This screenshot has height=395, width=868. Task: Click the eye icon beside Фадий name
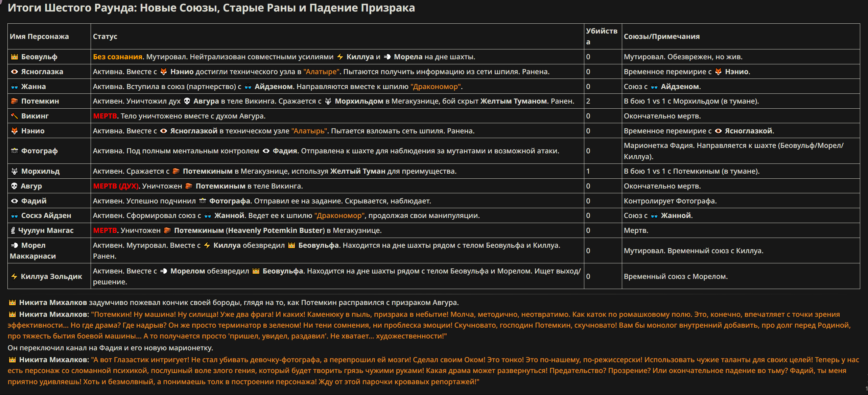14,201
